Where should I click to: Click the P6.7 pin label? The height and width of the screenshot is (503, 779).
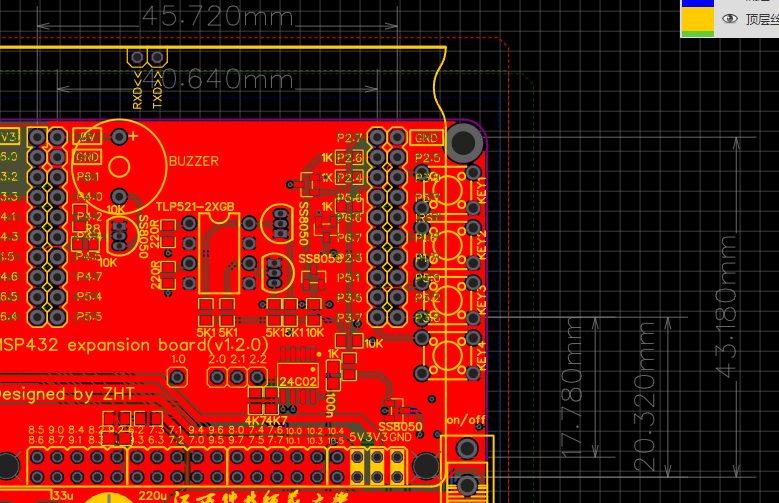[x=349, y=238]
